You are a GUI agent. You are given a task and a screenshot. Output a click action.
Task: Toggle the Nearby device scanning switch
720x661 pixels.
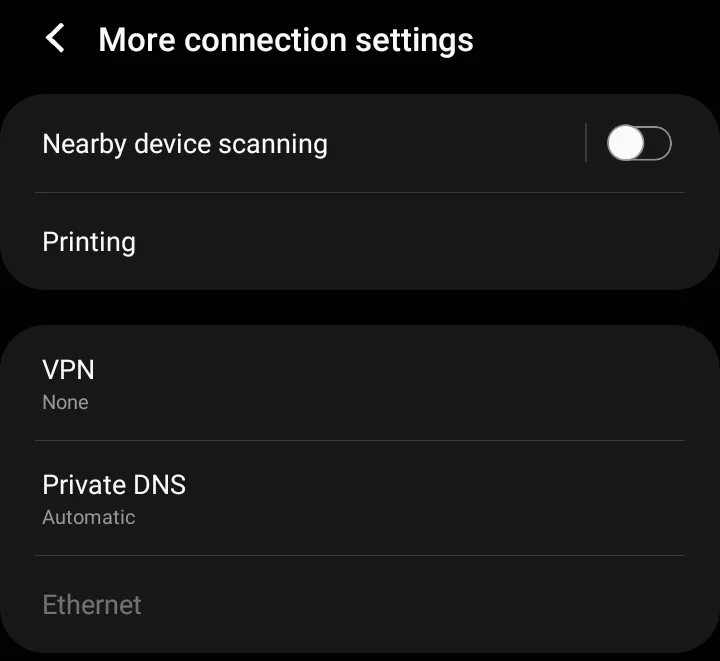click(639, 144)
